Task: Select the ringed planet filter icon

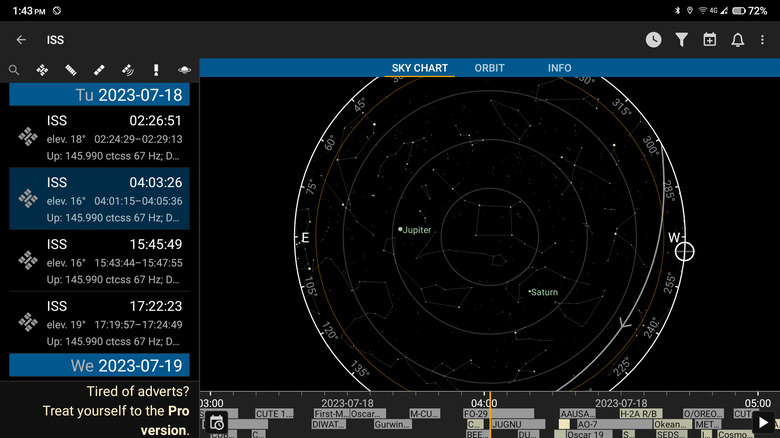Action: (x=185, y=70)
